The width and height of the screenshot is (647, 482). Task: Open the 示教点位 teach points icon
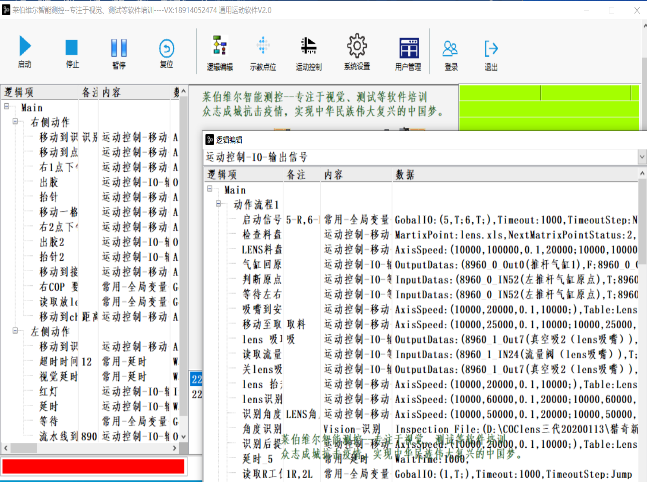coord(264,47)
